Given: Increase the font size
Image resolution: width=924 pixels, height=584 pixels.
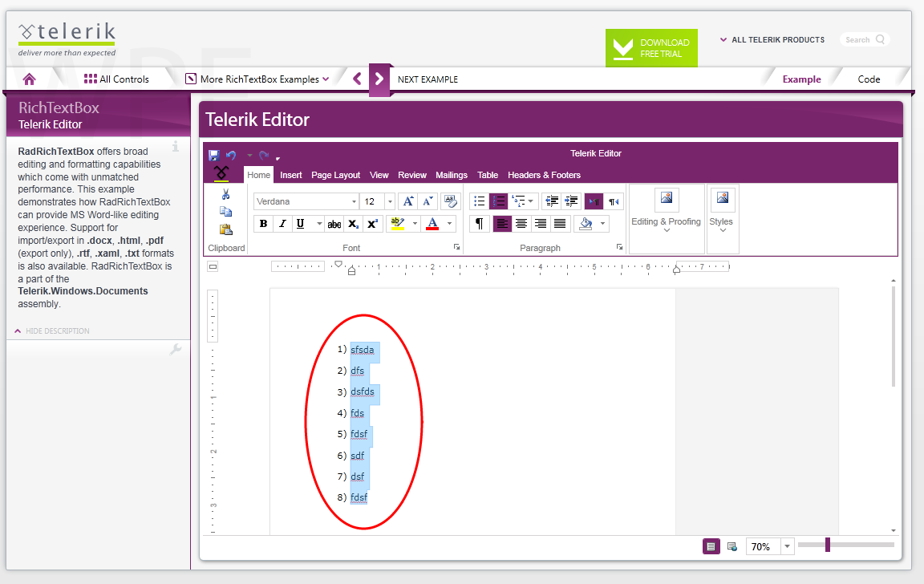Looking at the screenshot, I should (x=407, y=201).
